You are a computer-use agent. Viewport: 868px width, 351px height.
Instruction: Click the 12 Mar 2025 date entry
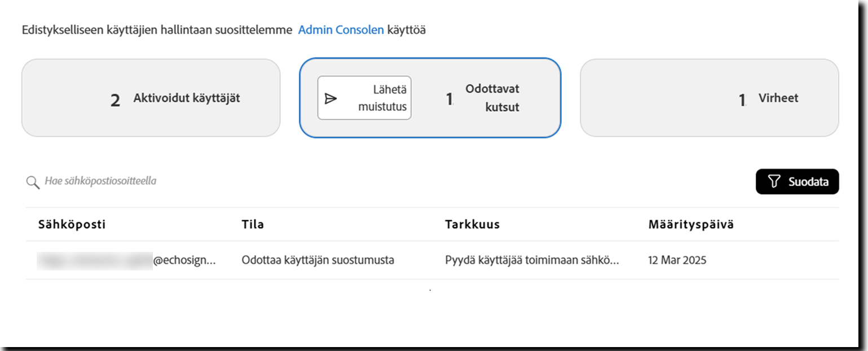[x=677, y=260]
